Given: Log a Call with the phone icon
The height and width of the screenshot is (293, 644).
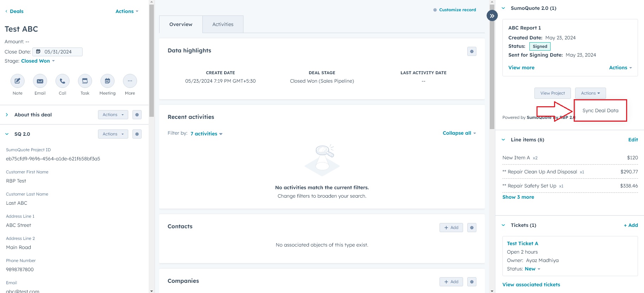Looking at the screenshot, I should coord(63,81).
